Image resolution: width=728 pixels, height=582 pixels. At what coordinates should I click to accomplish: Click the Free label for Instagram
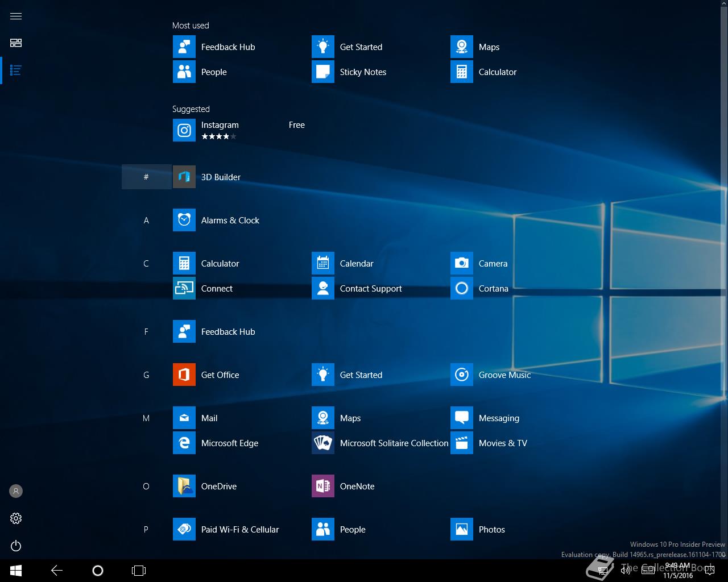tap(297, 125)
